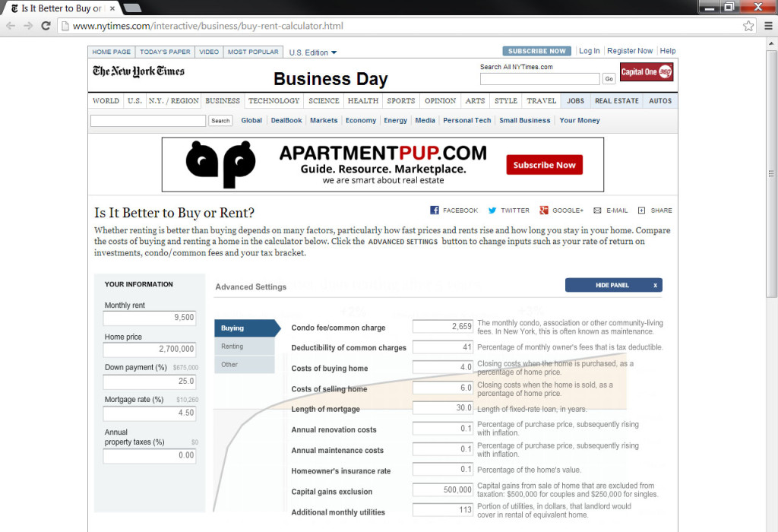Open the DealBook link
This screenshot has width=778, height=532.
[286, 120]
